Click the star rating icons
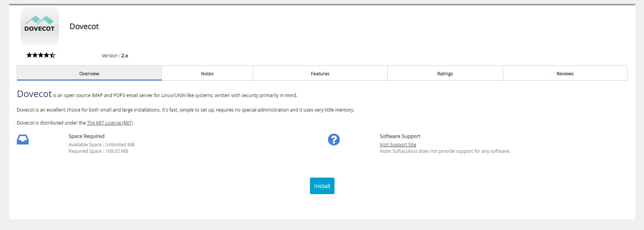644x230 pixels. pos(41,55)
